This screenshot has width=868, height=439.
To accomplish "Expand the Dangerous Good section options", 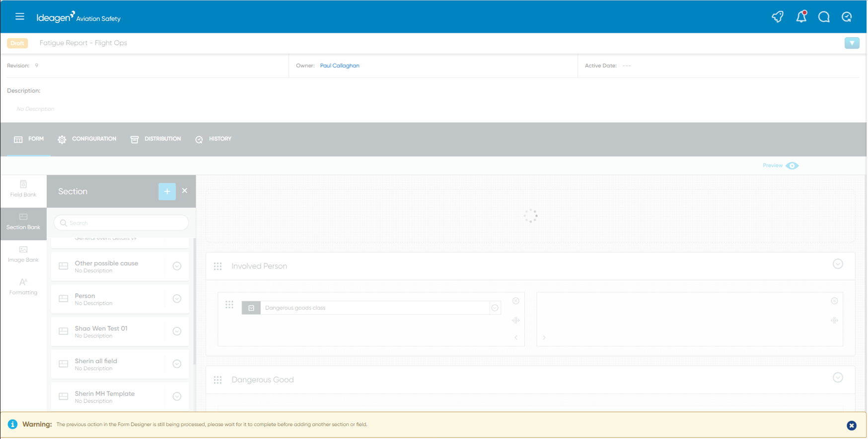I will pos(838,378).
